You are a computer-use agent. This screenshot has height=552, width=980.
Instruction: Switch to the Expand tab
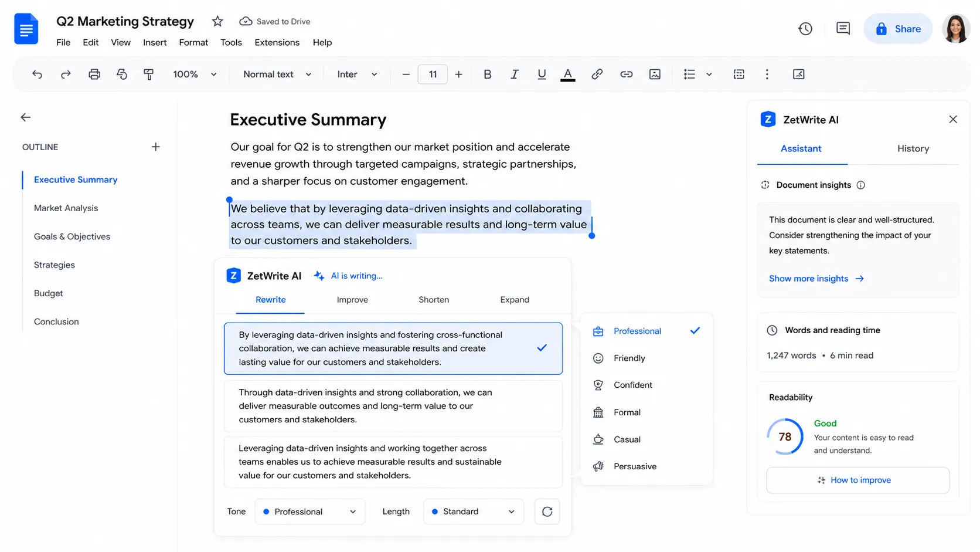[x=515, y=300]
